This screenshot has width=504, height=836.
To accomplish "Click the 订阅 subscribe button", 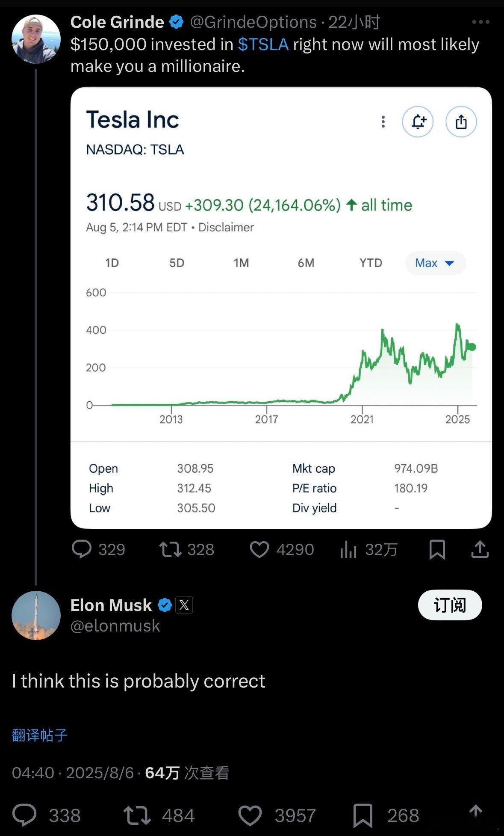I will (450, 605).
